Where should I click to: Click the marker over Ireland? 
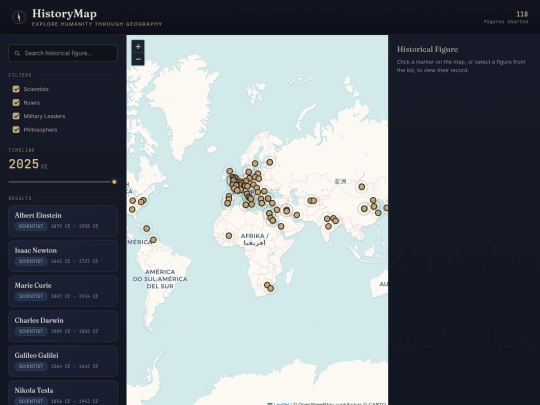coord(230,171)
